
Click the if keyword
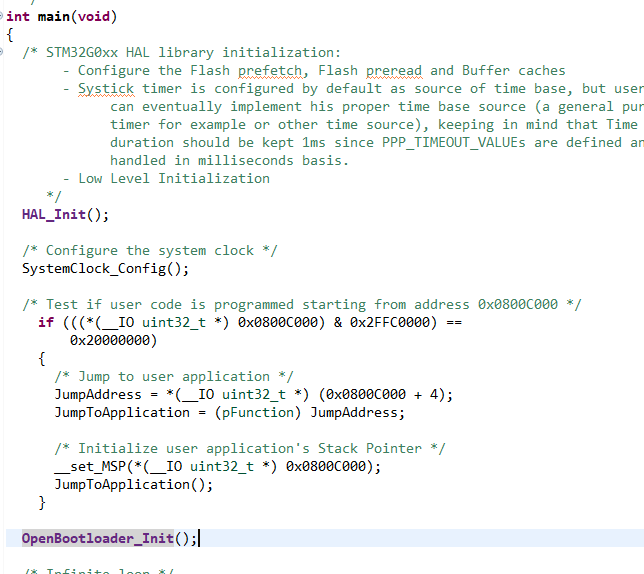point(46,322)
